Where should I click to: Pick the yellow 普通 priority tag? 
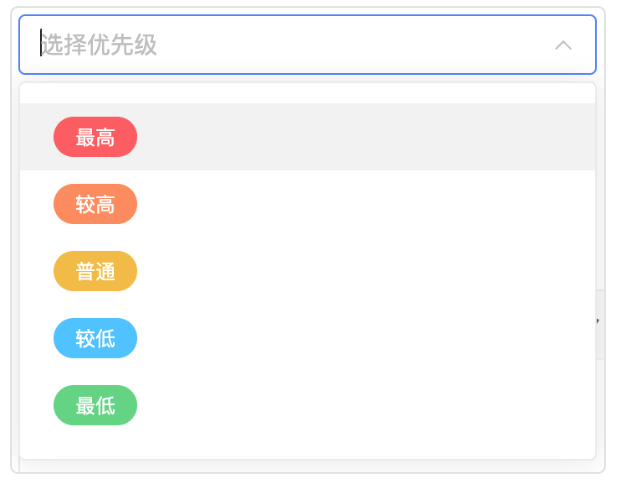point(95,272)
